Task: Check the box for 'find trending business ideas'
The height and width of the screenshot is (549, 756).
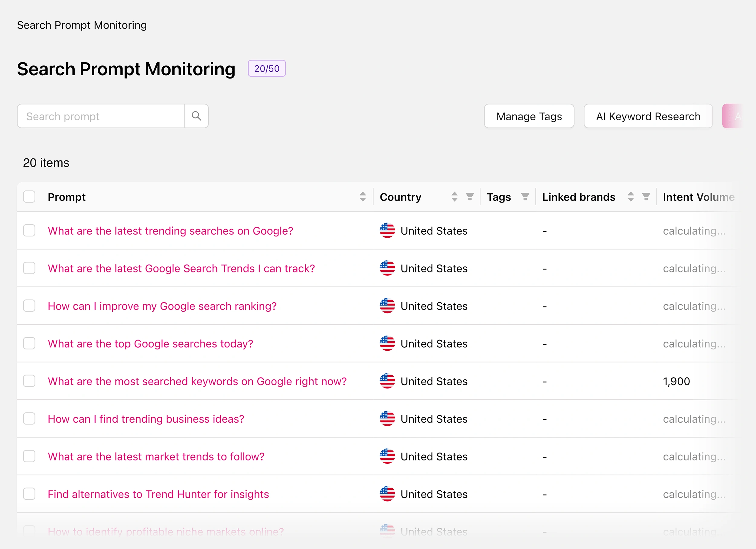Action: (29, 419)
